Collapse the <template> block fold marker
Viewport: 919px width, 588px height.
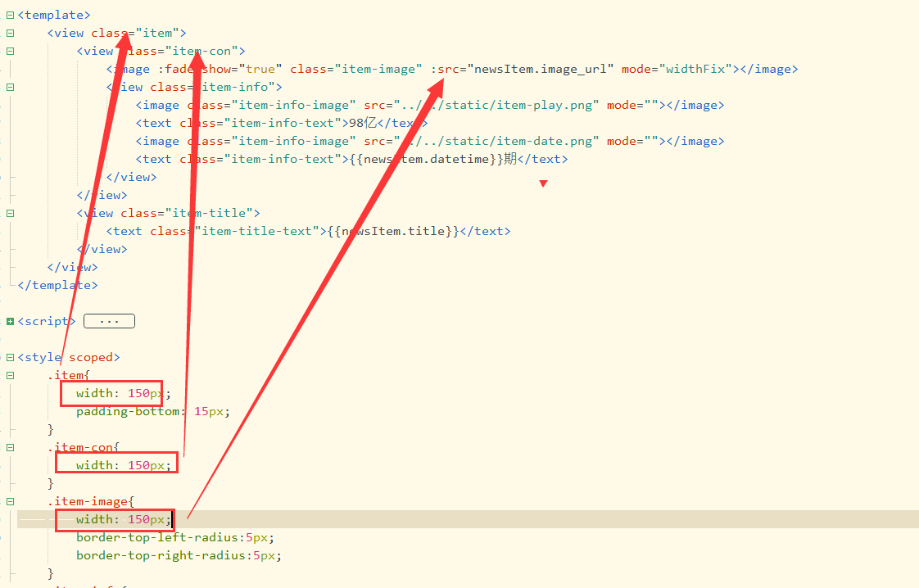point(10,15)
